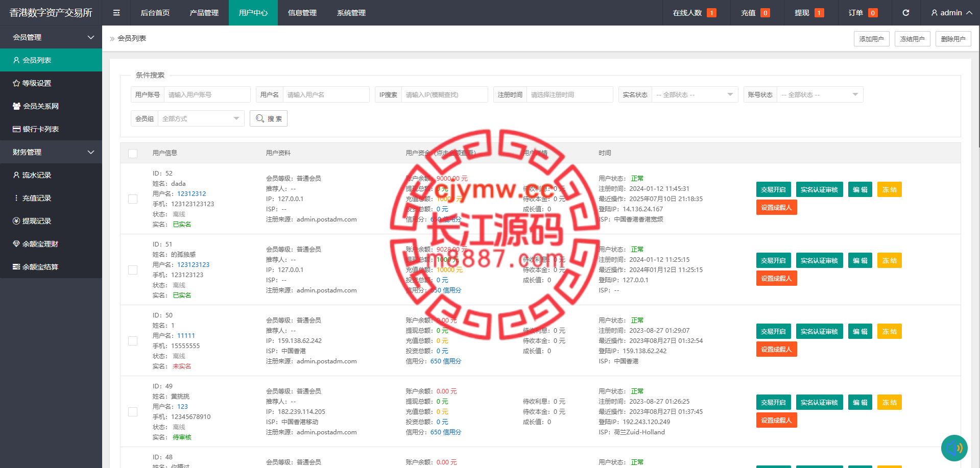This screenshot has height=468, width=980.
Task: Open the floating sound widget at bottom right
Action: [954, 448]
